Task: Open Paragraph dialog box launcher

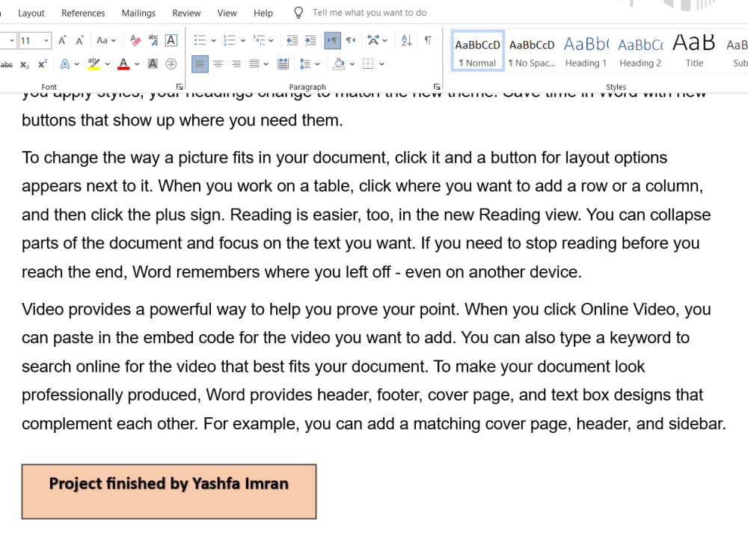Action: [437, 87]
